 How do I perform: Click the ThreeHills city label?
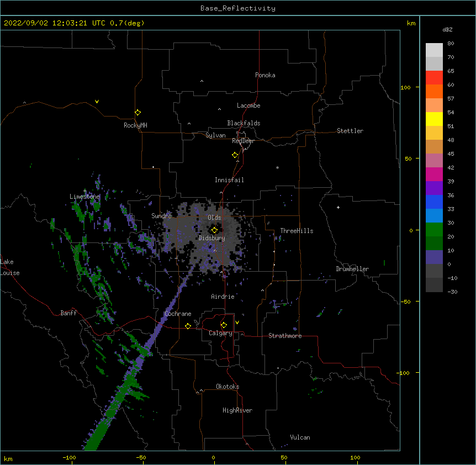[297, 231]
